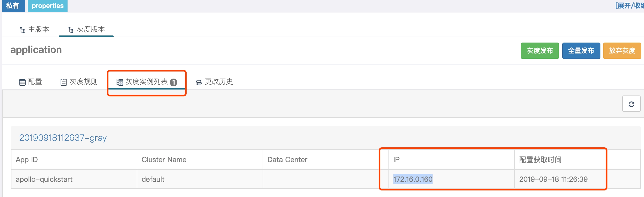Click the list icon beside 灰度实例列表

[120, 82]
